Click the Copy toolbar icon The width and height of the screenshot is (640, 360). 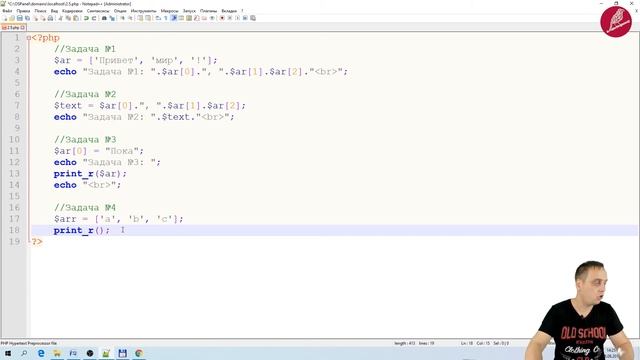coord(68,18)
